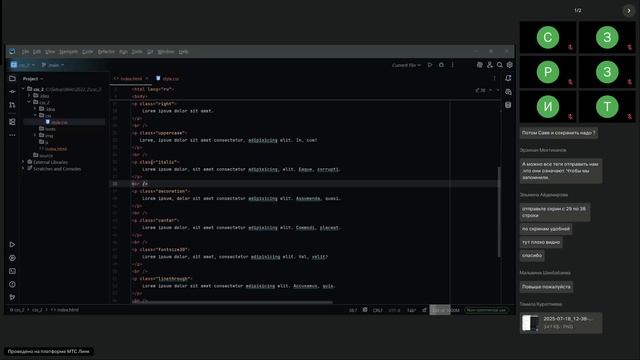This screenshot has height=360, width=640.
Task: Open the Edit menu
Action: point(37,51)
